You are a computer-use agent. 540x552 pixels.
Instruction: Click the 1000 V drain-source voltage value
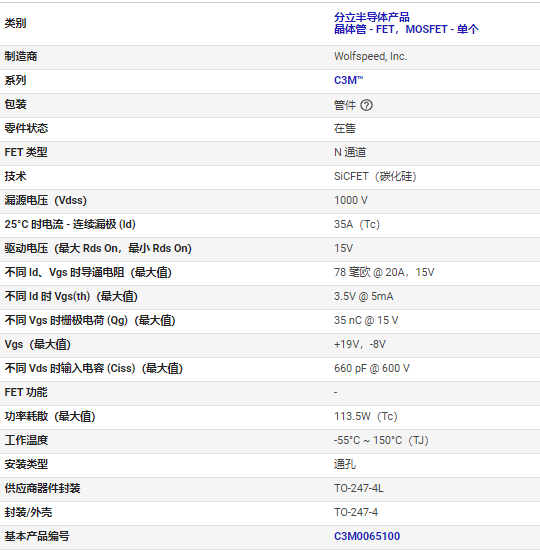click(351, 200)
